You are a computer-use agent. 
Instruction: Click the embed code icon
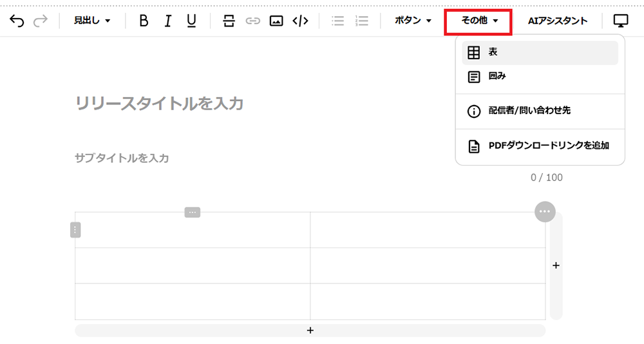coord(300,21)
